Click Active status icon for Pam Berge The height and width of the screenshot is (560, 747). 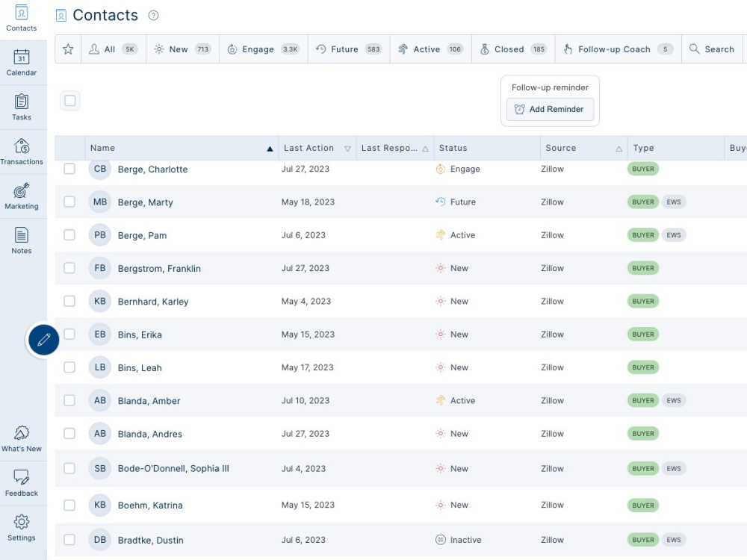click(441, 234)
